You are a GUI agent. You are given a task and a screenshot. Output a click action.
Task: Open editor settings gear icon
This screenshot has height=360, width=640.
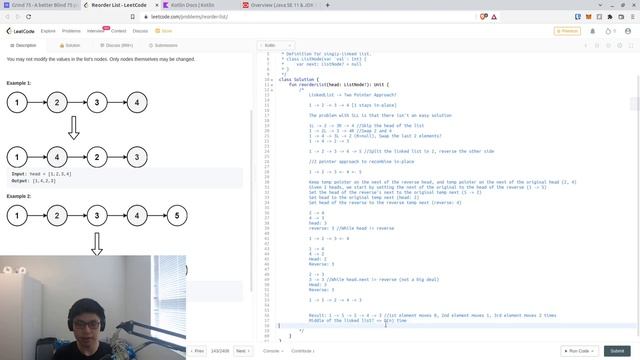point(620,45)
